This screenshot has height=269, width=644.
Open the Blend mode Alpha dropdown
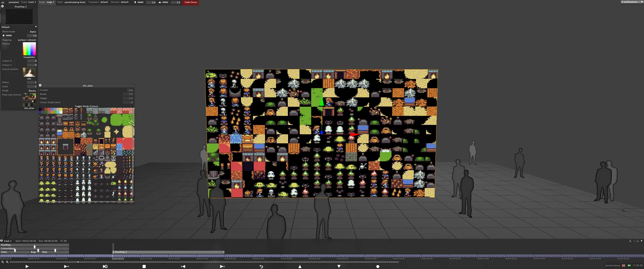(33, 32)
